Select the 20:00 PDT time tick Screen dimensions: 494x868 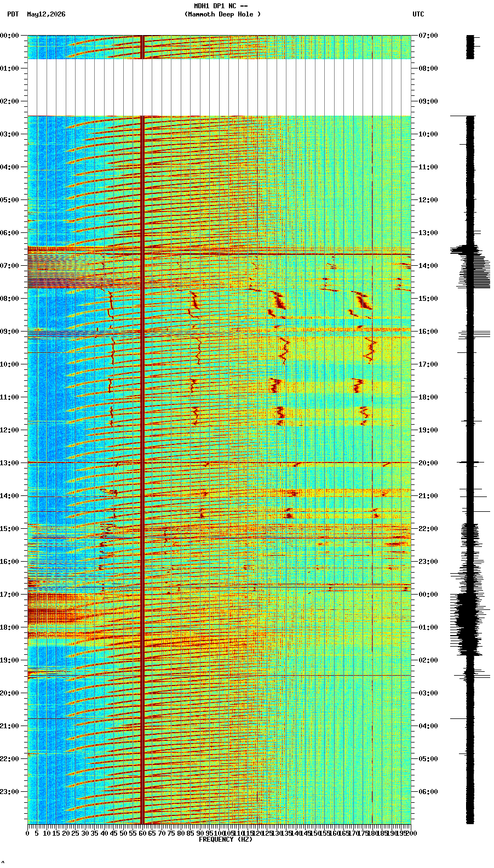pyautogui.click(x=9, y=693)
